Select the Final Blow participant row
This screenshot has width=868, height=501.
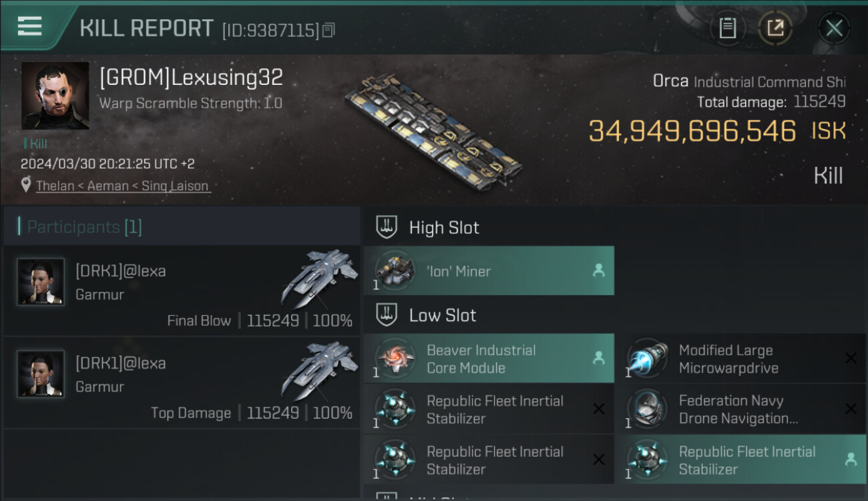tap(182, 291)
